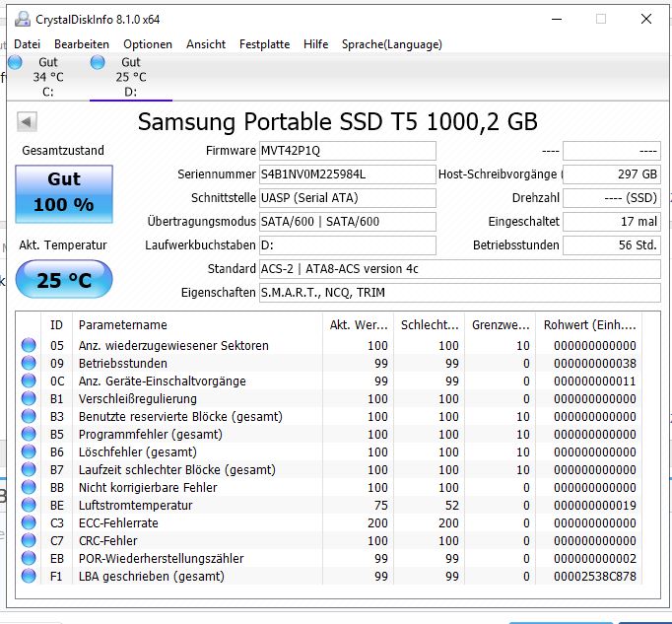Select raw value 00002538C878 in LBA row

[595, 577]
